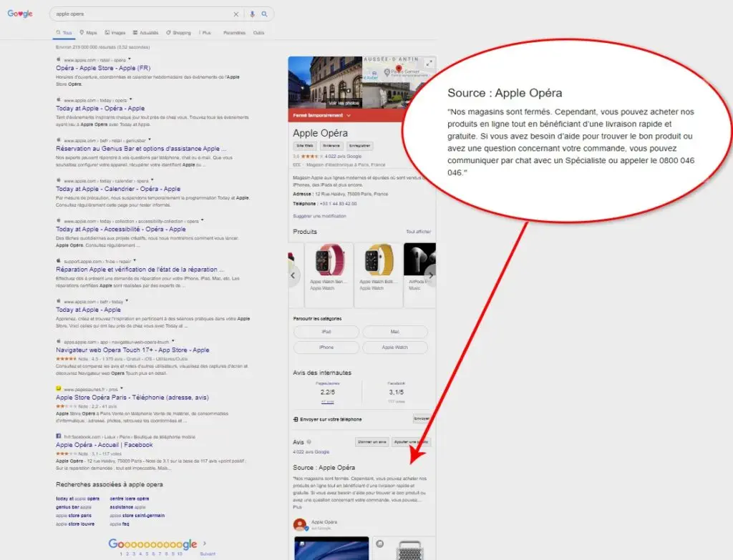Image resolution: width=733 pixels, height=560 pixels.
Task: Click the Facebook favicon in results
Action: click(x=59, y=436)
